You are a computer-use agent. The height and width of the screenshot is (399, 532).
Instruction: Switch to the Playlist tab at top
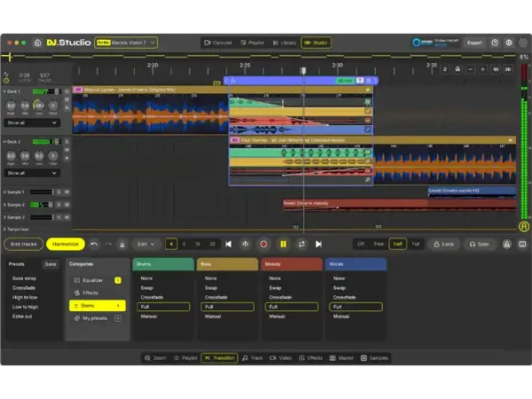click(253, 43)
